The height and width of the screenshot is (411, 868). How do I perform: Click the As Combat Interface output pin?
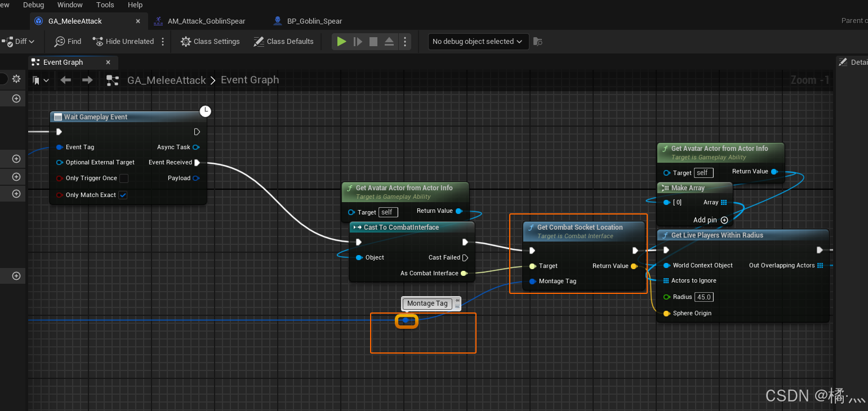pyautogui.click(x=464, y=274)
